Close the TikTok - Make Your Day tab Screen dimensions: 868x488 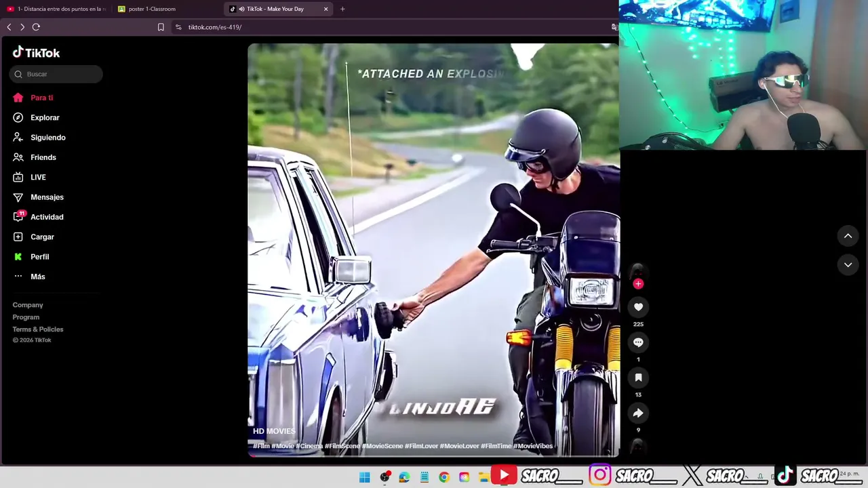(x=326, y=9)
